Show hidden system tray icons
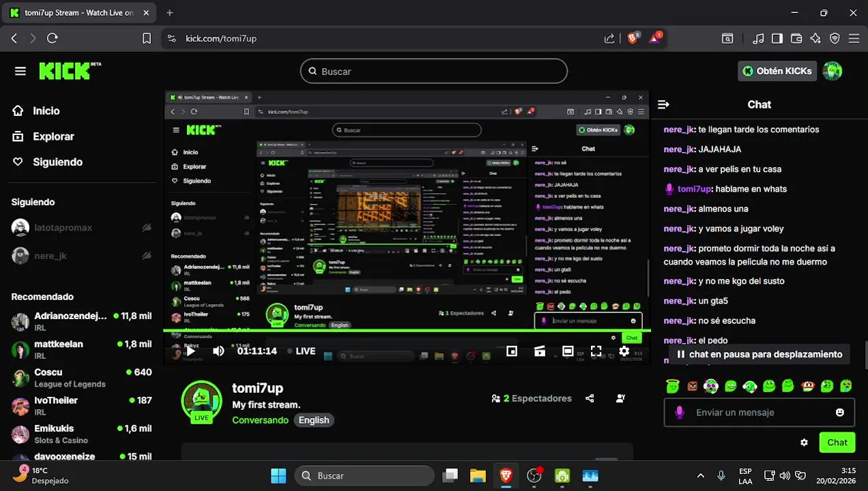The height and width of the screenshot is (491, 868). click(700, 475)
